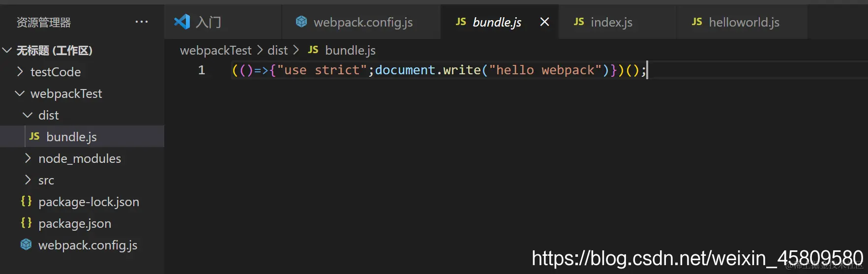Expand the node_modules folder chevron
The image size is (868, 274).
[28, 158]
